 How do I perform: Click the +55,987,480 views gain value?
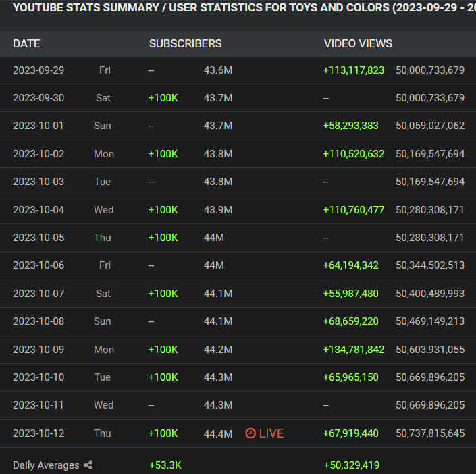(350, 294)
